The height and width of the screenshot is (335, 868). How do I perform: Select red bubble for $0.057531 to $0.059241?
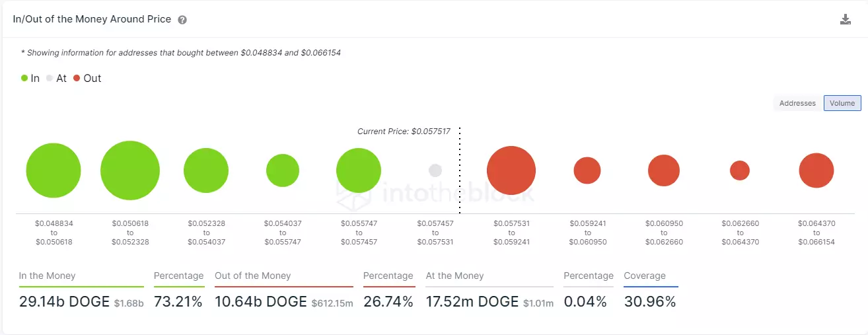coord(511,170)
